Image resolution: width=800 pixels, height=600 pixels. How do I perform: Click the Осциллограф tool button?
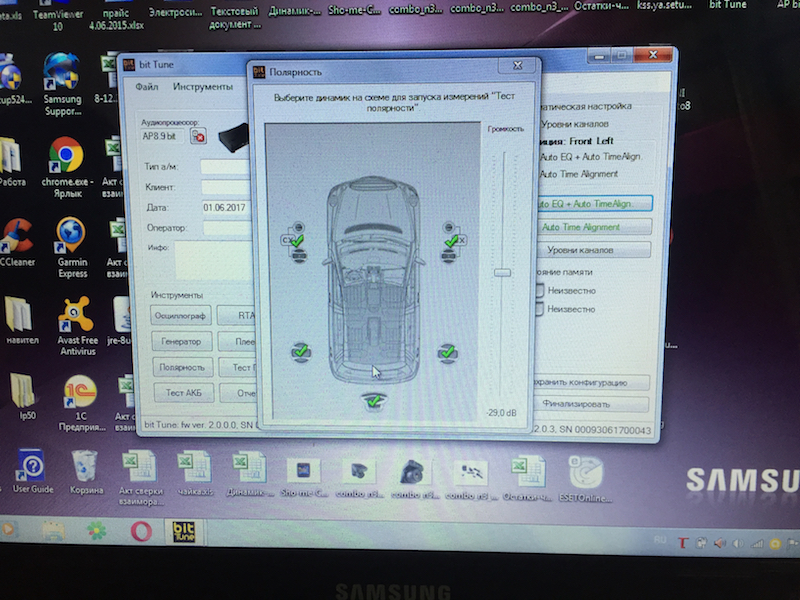click(x=181, y=316)
